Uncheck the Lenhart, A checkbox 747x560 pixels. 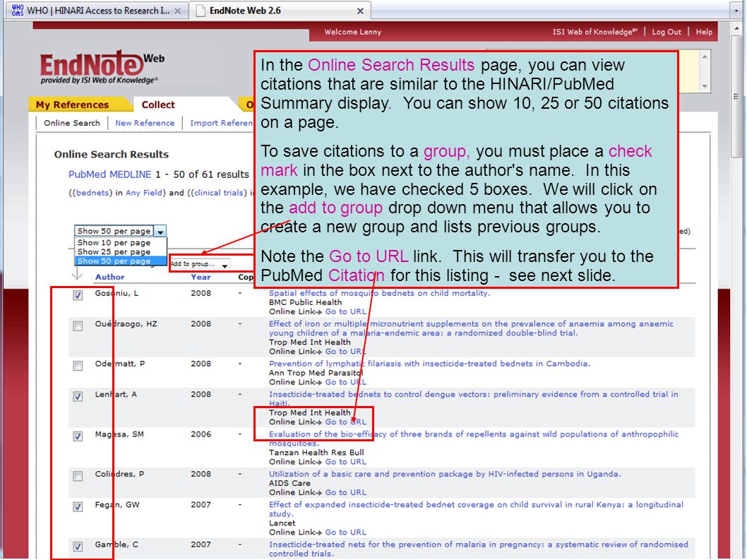(x=78, y=397)
